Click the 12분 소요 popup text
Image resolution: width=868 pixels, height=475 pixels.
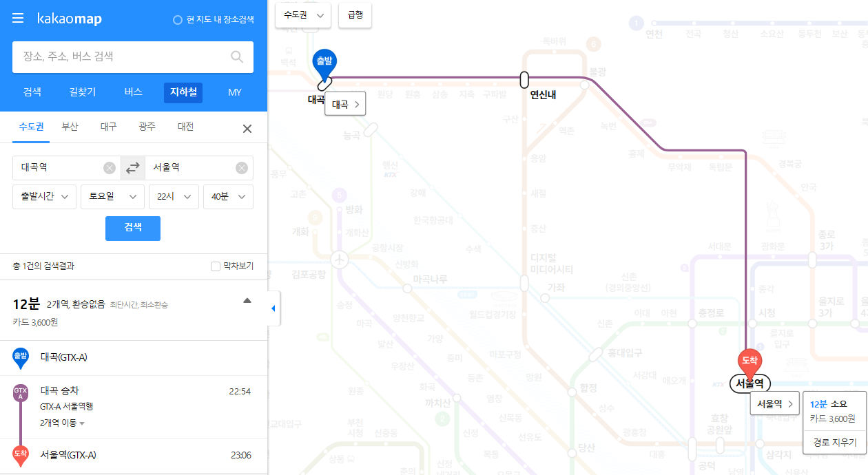(829, 403)
